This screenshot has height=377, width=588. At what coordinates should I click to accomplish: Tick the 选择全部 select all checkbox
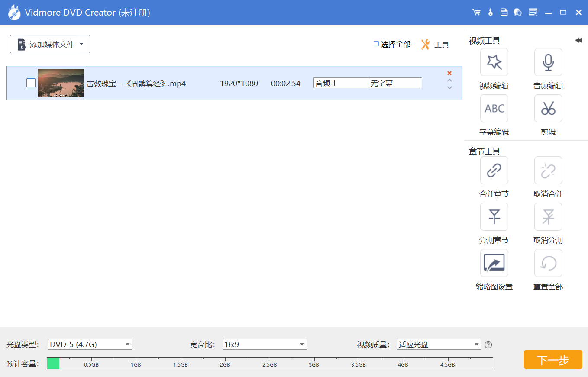pos(376,44)
